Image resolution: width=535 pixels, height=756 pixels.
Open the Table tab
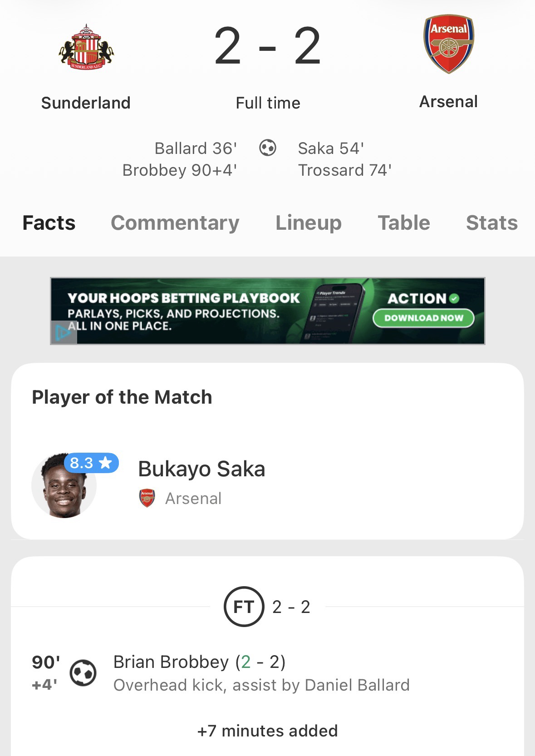click(404, 223)
